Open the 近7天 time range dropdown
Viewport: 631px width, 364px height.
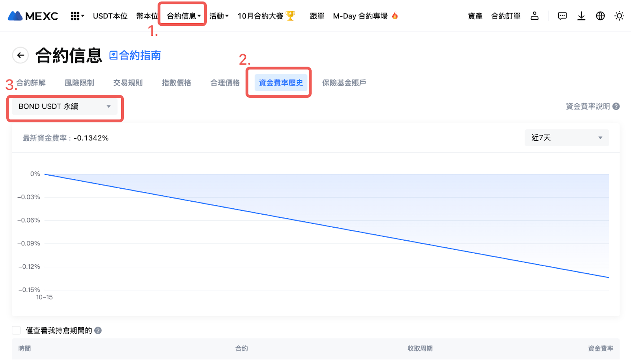pos(566,138)
